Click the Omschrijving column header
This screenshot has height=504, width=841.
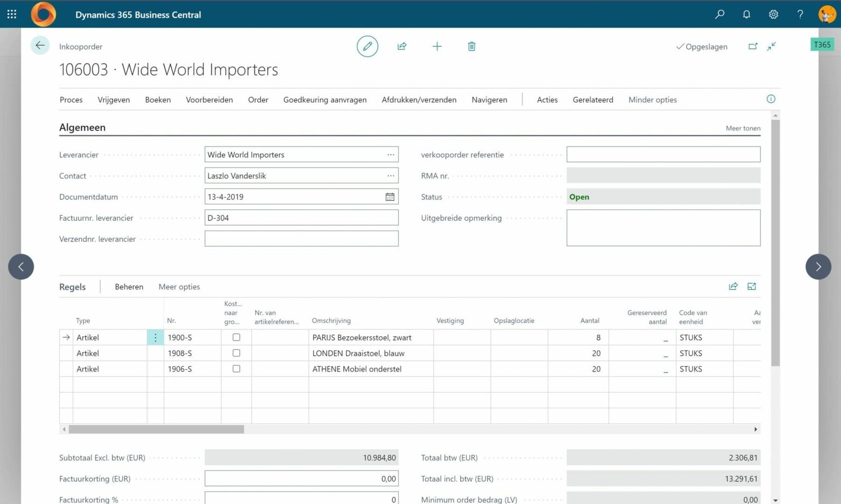331,321
